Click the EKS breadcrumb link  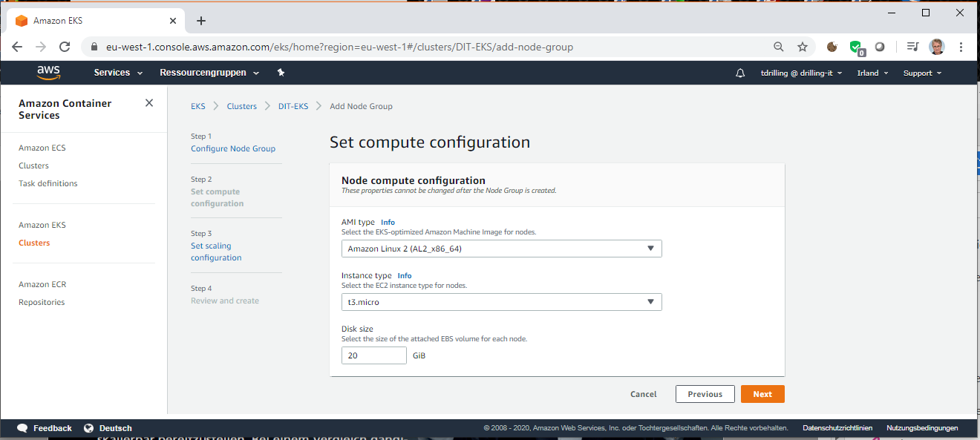pyautogui.click(x=198, y=106)
